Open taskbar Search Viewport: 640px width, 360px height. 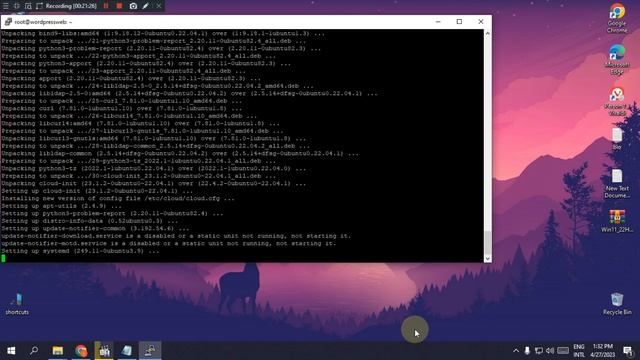tap(34, 351)
